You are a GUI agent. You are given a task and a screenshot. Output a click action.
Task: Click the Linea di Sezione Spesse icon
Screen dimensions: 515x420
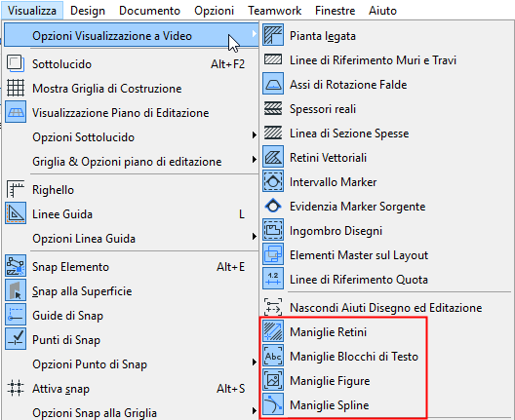(273, 133)
